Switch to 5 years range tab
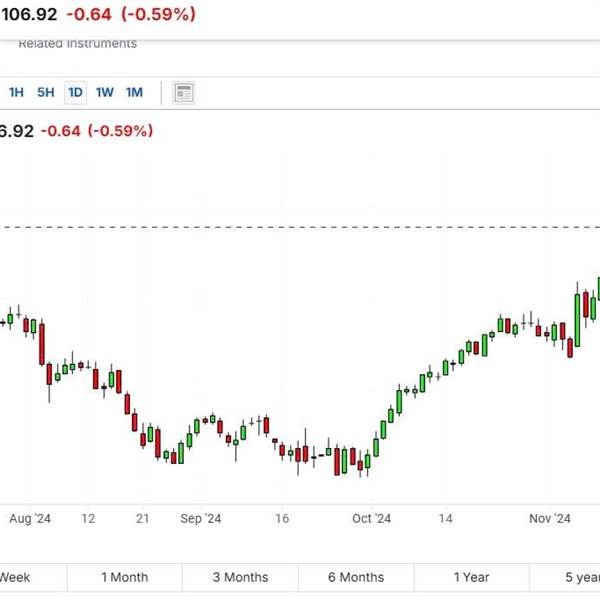 point(565,577)
